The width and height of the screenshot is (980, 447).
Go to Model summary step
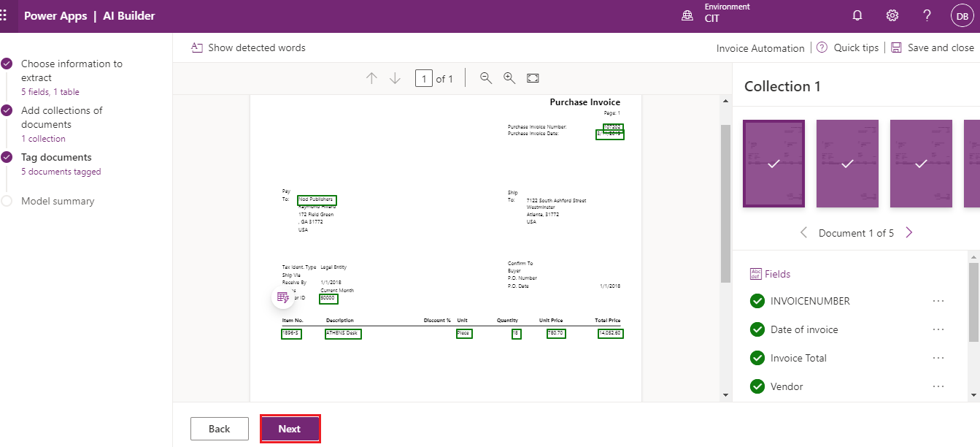click(58, 201)
